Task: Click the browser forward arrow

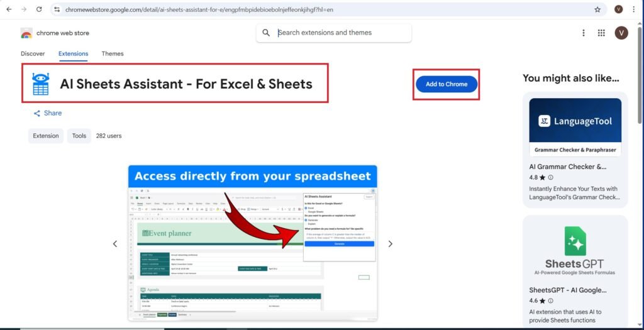Action: [x=24, y=9]
